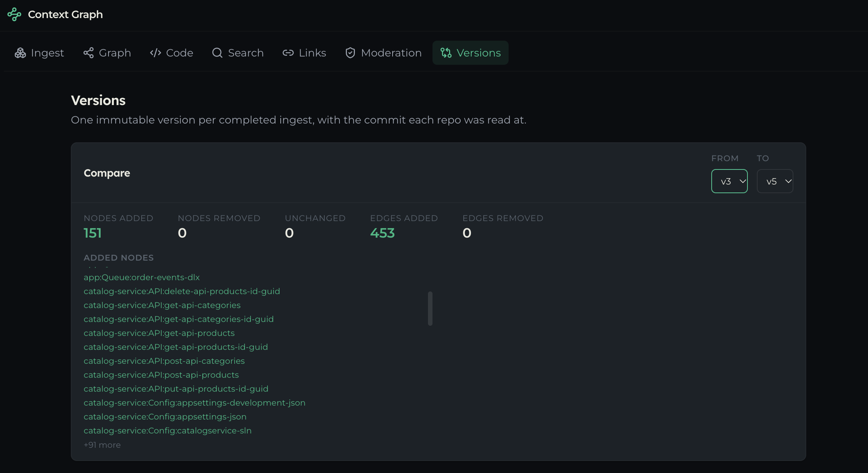Image resolution: width=868 pixels, height=473 pixels.
Task: Select node catalog-service:API:get-api-categories-id-guid
Action: click(x=179, y=319)
